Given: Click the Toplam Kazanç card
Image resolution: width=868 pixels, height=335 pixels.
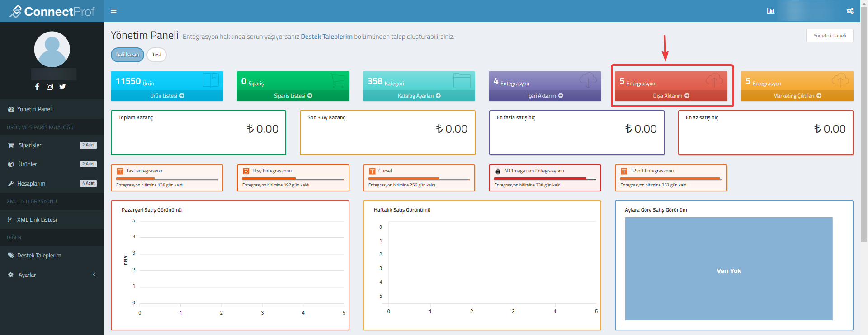Looking at the screenshot, I should 198,133.
